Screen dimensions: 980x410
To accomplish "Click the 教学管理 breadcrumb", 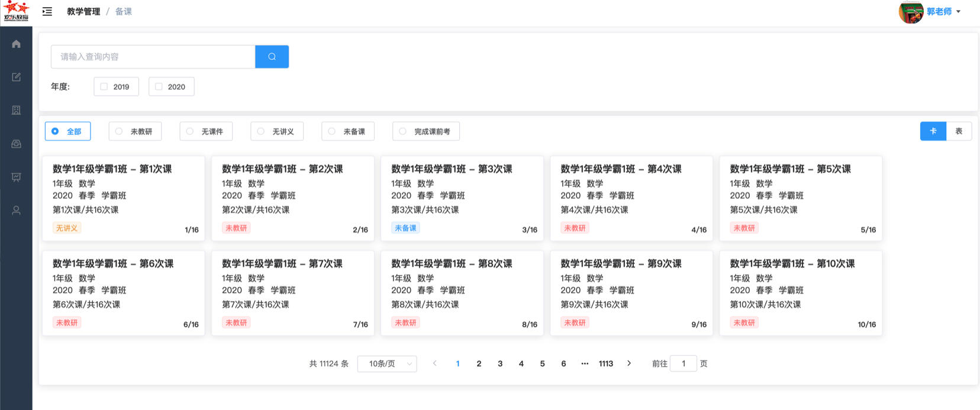I will [x=83, y=11].
